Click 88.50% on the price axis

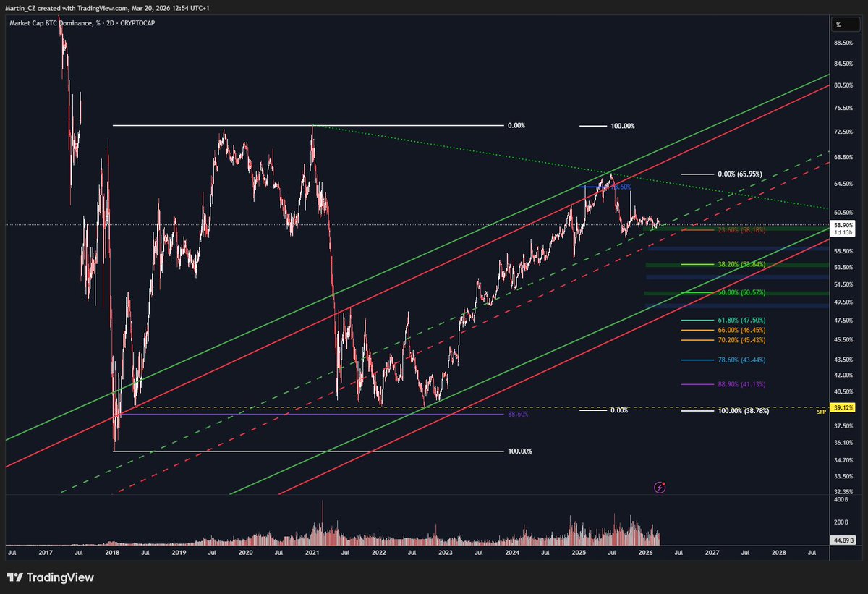[843, 42]
